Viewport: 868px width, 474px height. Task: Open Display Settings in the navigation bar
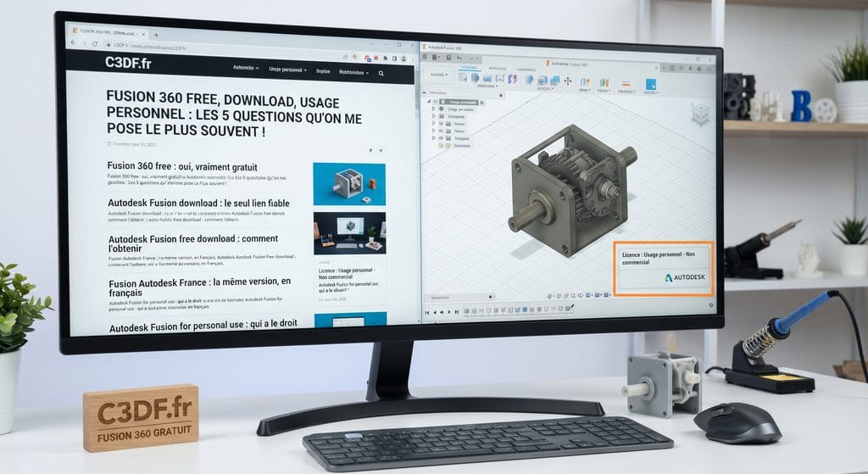click(x=588, y=295)
